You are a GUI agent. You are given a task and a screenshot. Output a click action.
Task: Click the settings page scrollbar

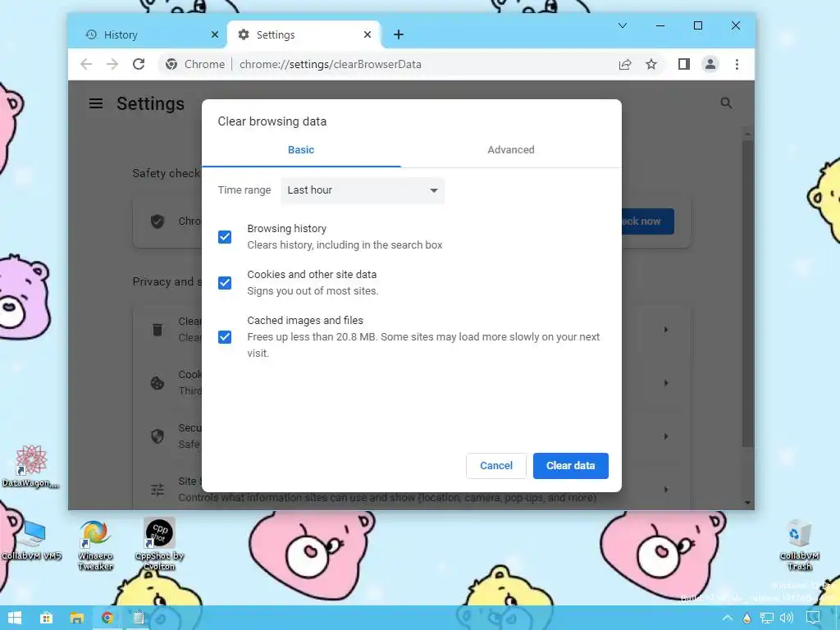[x=748, y=294]
